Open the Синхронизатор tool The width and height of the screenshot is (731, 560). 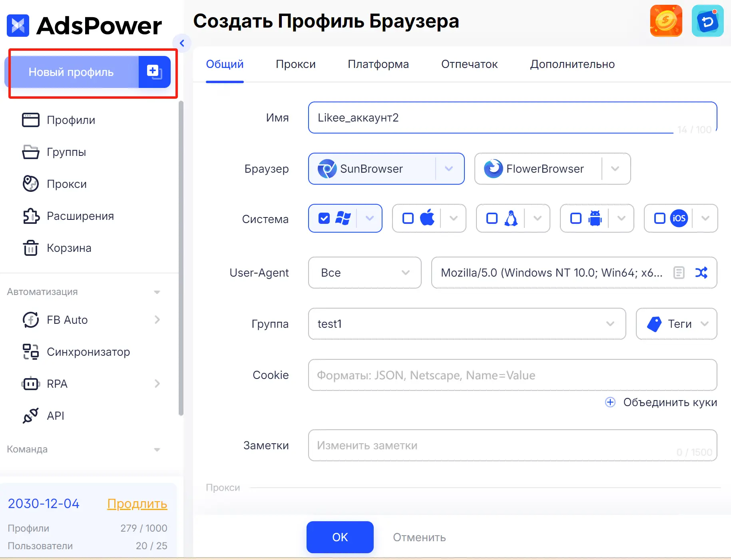88,352
